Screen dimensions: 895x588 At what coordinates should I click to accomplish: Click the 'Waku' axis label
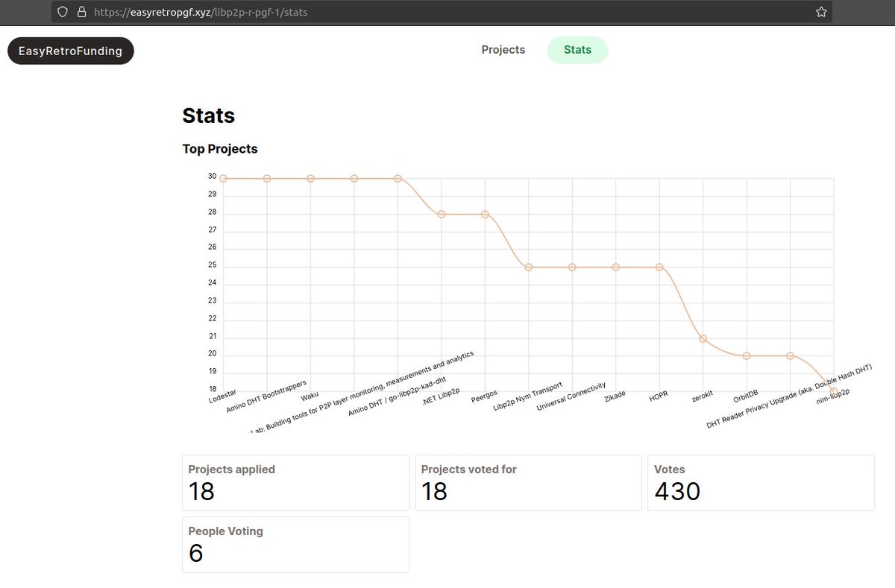tap(310, 395)
